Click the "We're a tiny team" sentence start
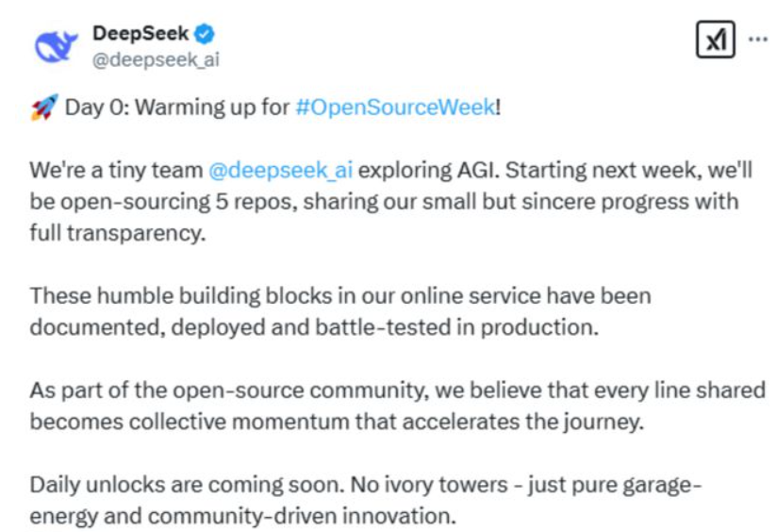The image size is (777, 532). click(x=116, y=171)
